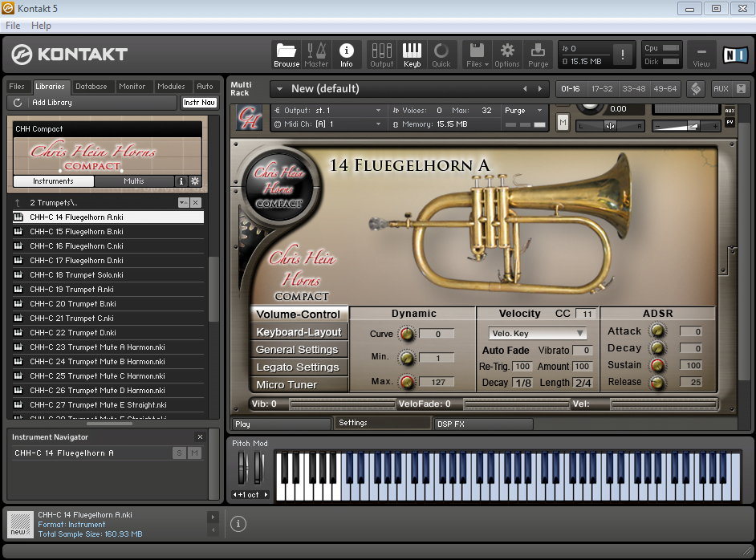The height and width of the screenshot is (560, 756).
Task: Click the new document icon in info bar
Action: (20, 525)
